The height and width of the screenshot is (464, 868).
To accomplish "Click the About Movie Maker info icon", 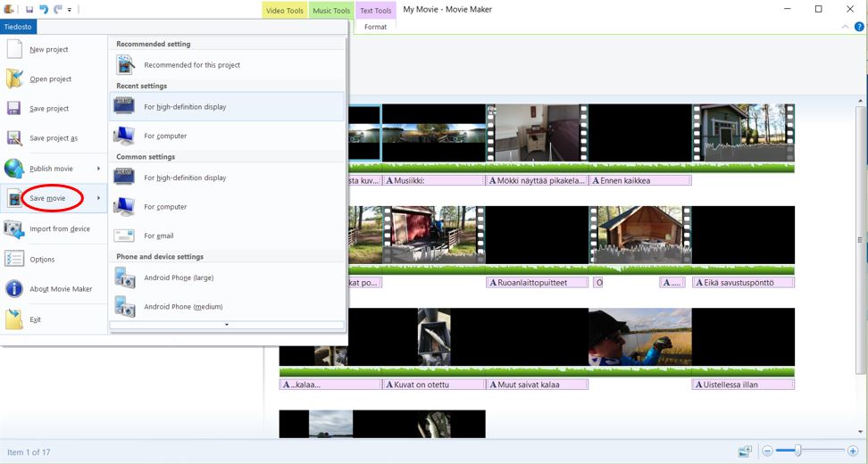I will [14, 289].
